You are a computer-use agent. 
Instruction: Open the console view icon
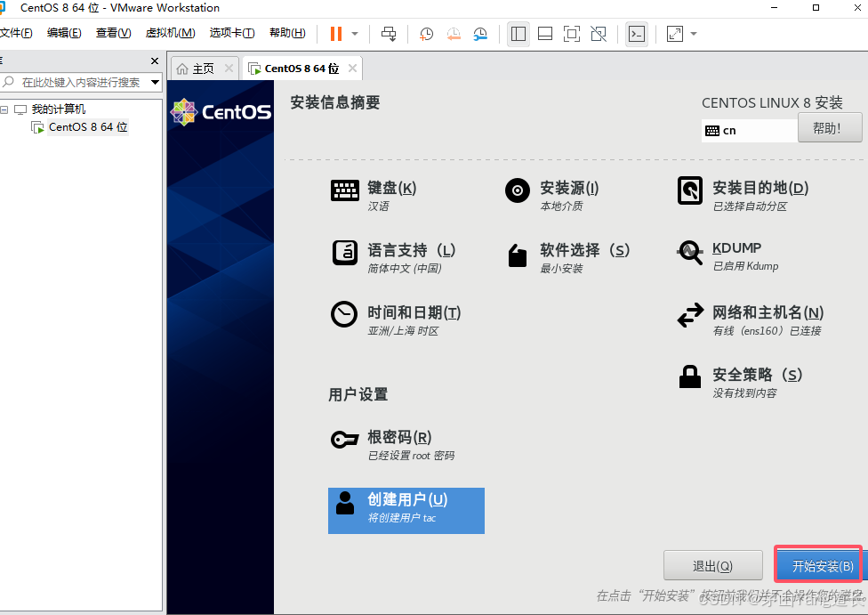[x=637, y=34]
